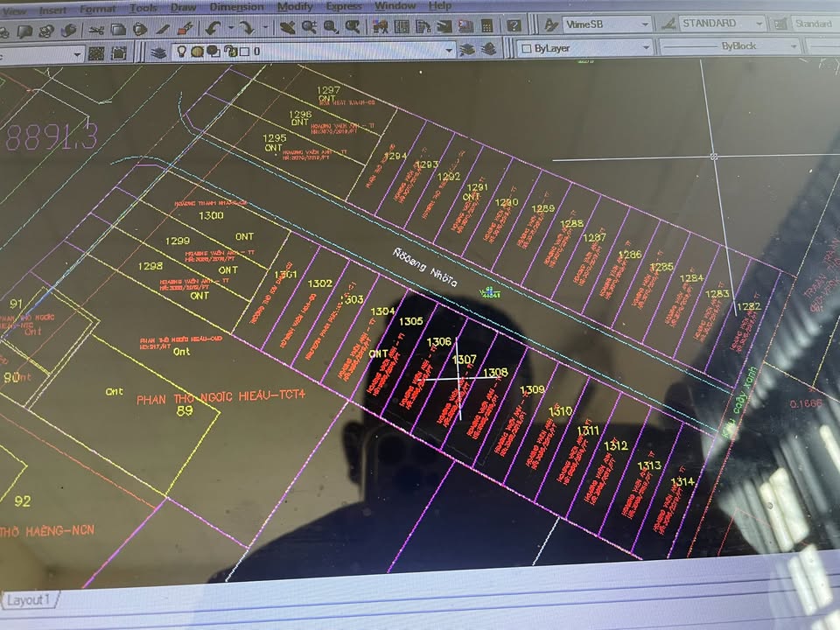The width and height of the screenshot is (840, 630).
Task: Click parcel label 1308 in drawing
Action: pyautogui.click(x=495, y=373)
